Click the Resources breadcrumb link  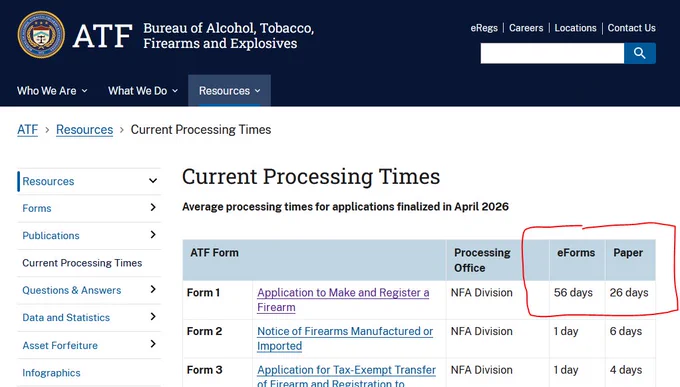[85, 130]
